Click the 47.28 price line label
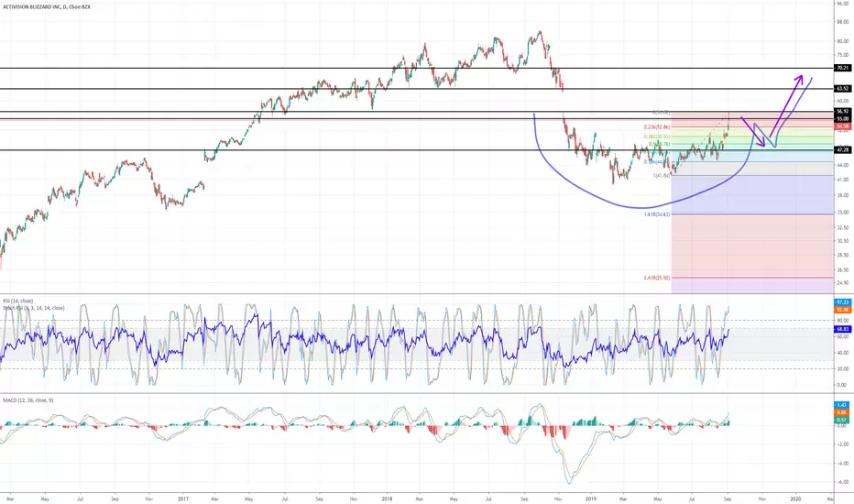854x504 pixels. coord(843,149)
